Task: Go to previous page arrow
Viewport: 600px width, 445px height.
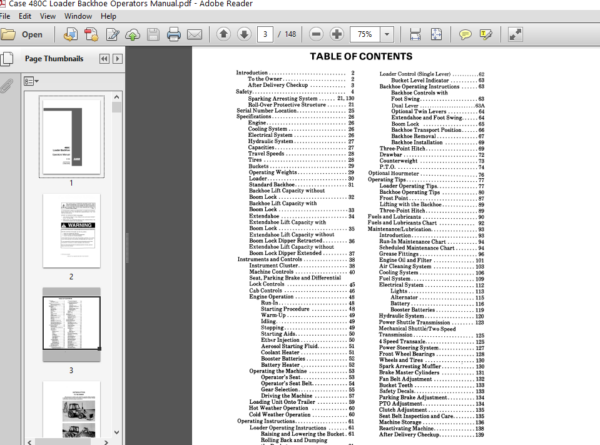Action: [223, 34]
